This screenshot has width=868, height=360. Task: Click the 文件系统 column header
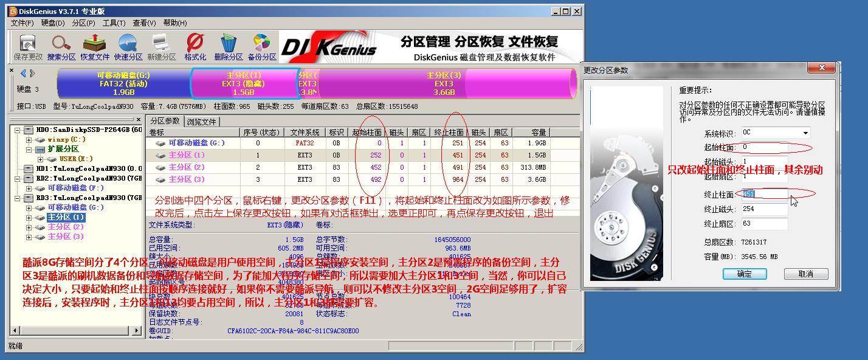[305, 132]
